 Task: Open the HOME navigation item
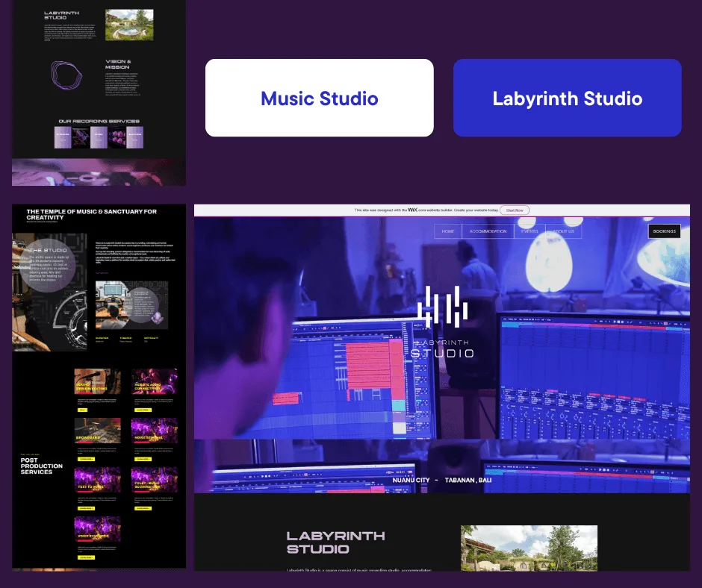(x=448, y=231)
